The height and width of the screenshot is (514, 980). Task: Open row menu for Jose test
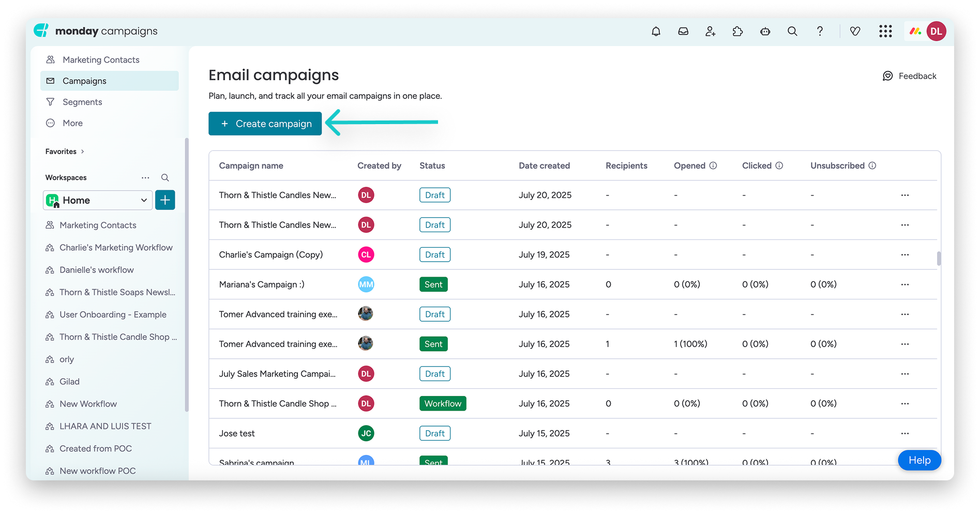coord(905,433)
